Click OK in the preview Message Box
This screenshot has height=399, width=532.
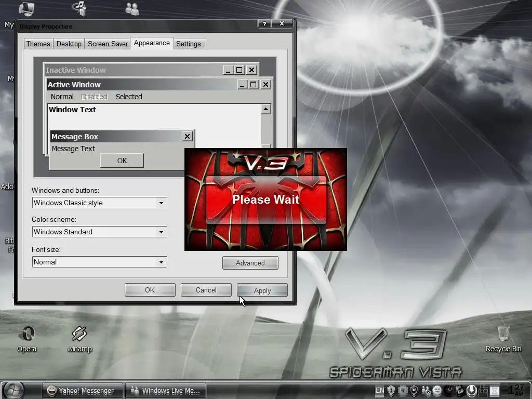point(122,161)
